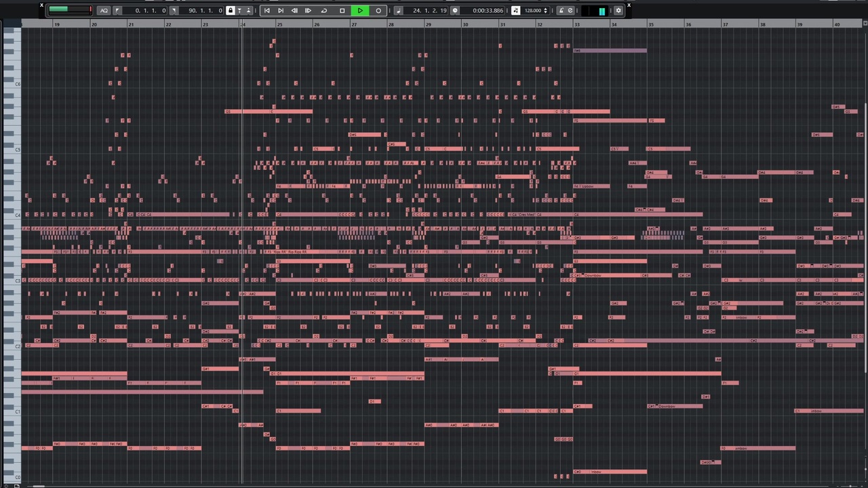The image size is (868, 488).
Task: Activate the punch in button
Action: pos(239,11)
